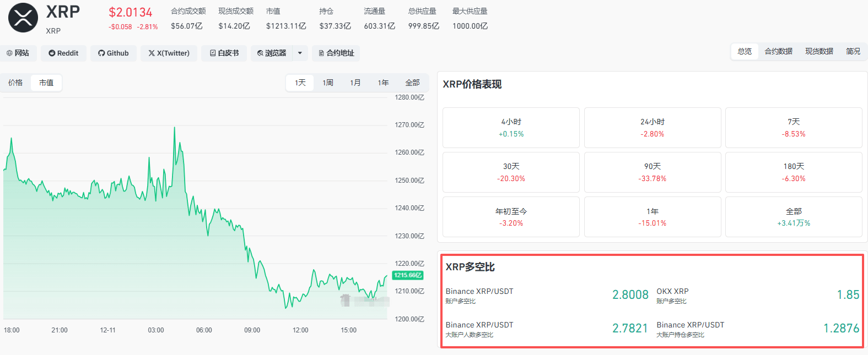868x355 pixels.
Task: Click the 90天 -33.78% performance card
Action: [x=653, y=172]
